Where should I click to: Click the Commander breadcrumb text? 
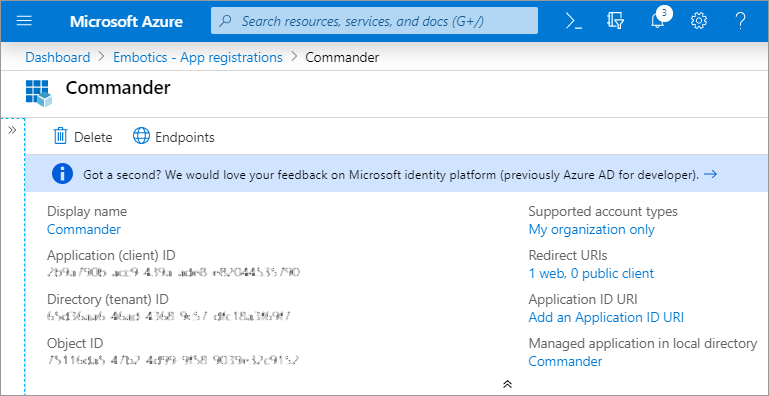(342, 57)
